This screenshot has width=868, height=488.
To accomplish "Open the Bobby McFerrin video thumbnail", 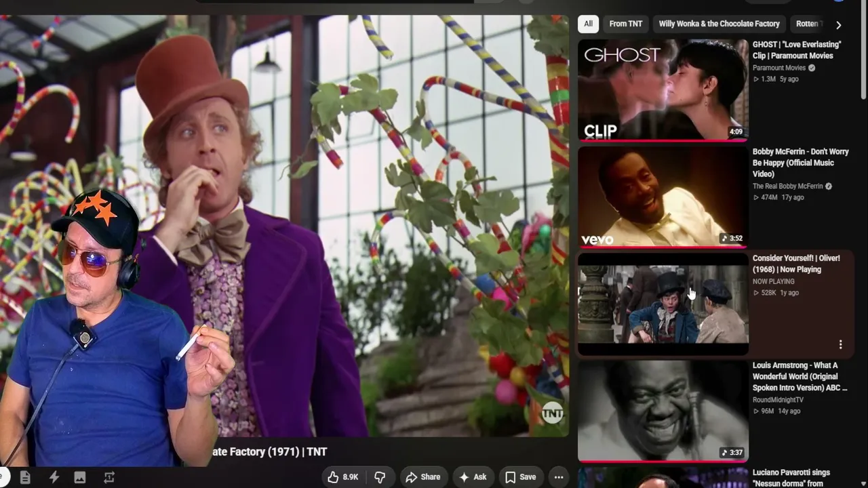I will [663, 197].
